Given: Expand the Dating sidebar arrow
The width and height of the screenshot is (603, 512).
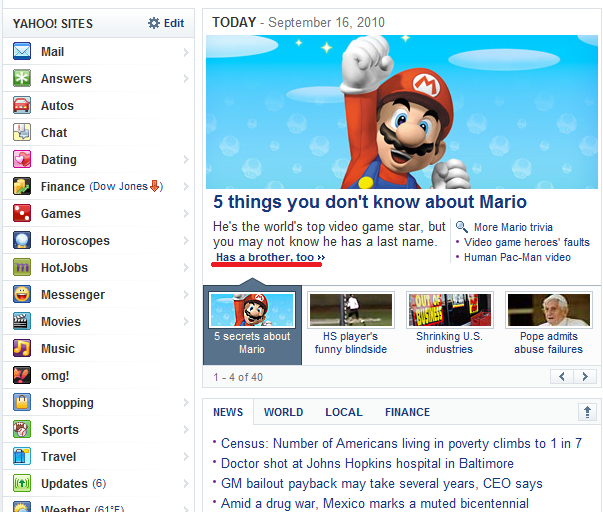Looking at the screenshot, I should pyautogui.click(x=186, y=160).
